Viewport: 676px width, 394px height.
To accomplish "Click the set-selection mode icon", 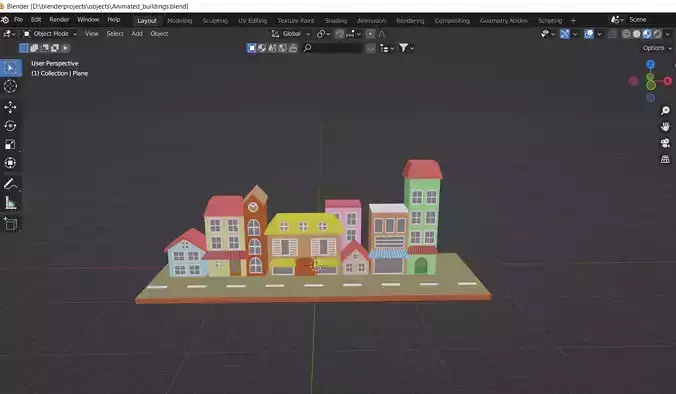I will 24,48.
